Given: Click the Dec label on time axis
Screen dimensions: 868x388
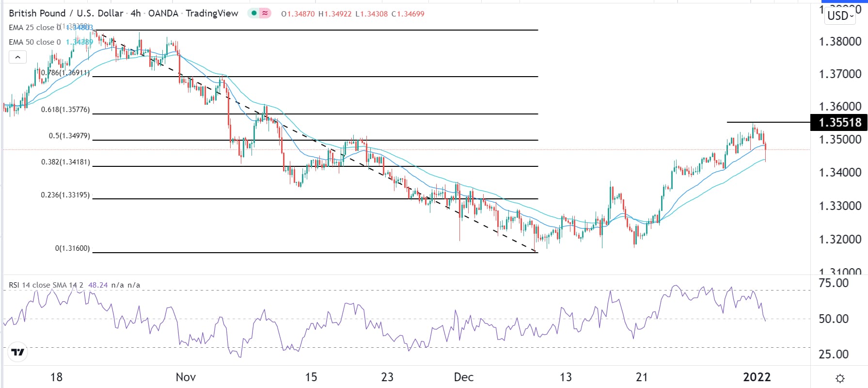Looking at the screenshot, I should (463, 377).
